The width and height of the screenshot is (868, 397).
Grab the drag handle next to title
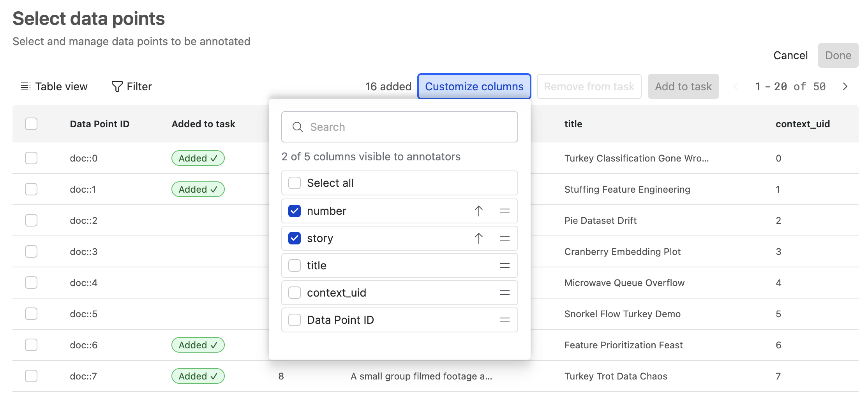505,265
